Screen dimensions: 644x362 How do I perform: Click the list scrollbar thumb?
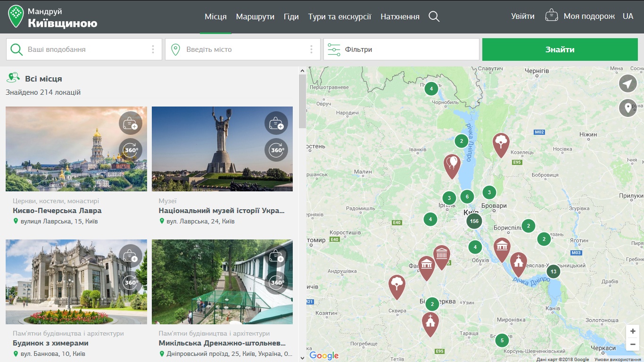coord(302,101)
